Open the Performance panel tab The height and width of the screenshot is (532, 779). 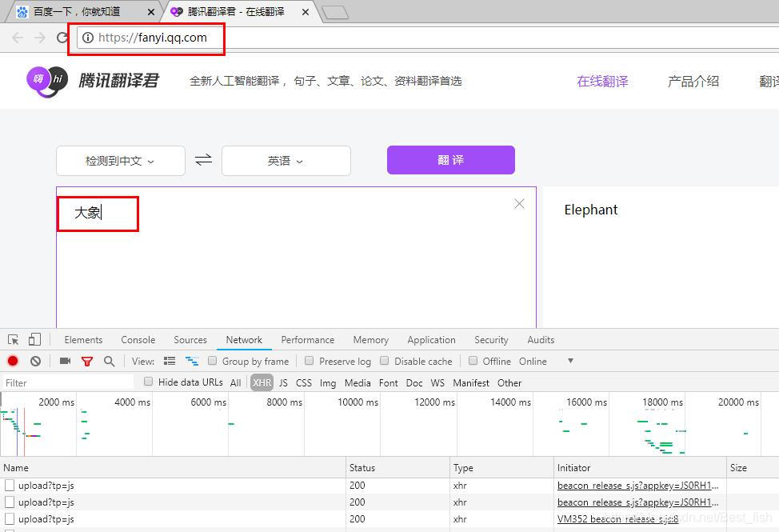307,339
